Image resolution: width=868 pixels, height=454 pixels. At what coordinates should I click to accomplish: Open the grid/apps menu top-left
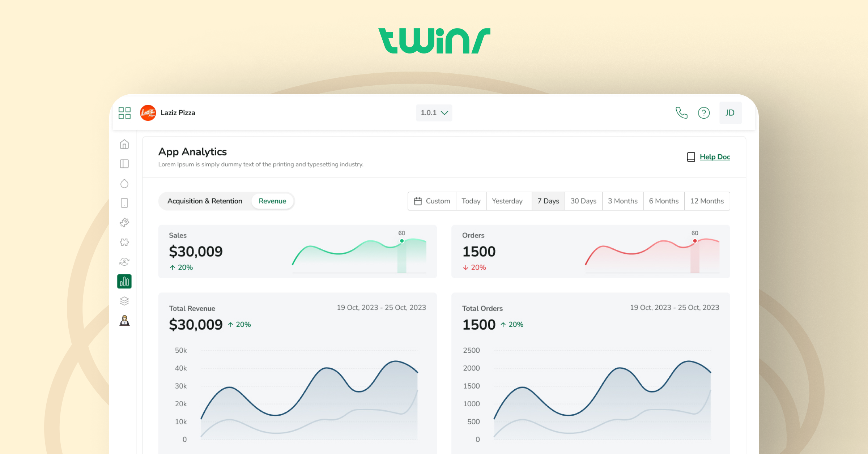pyautogui.click(x=124, y=112)
